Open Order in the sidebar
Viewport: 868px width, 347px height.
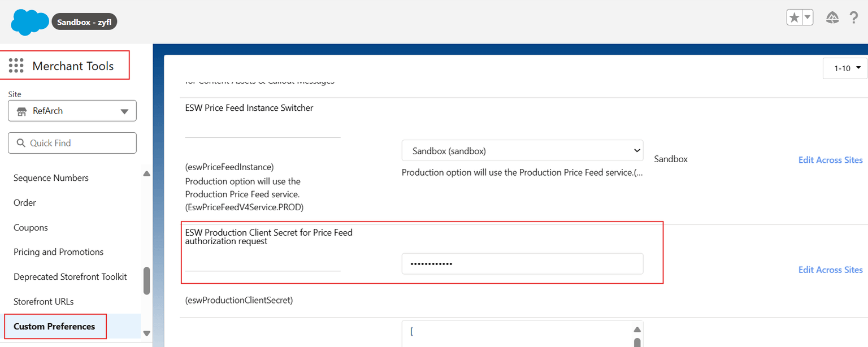(25, 202)
